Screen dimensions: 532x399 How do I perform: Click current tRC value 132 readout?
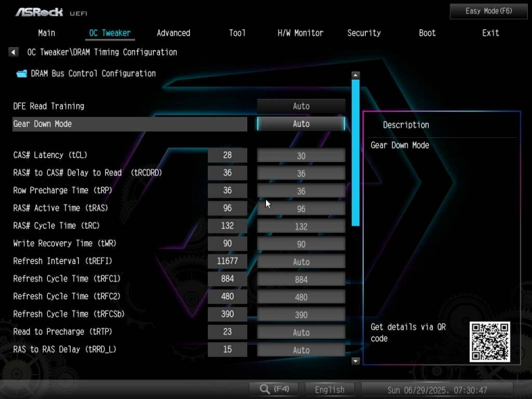pos(227,226)
